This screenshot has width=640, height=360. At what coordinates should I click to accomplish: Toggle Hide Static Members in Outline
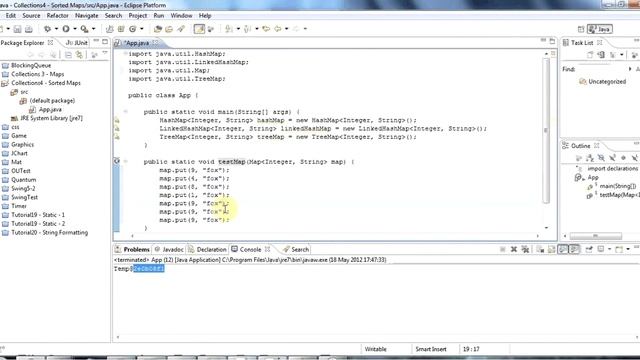(x=612, y=158)
